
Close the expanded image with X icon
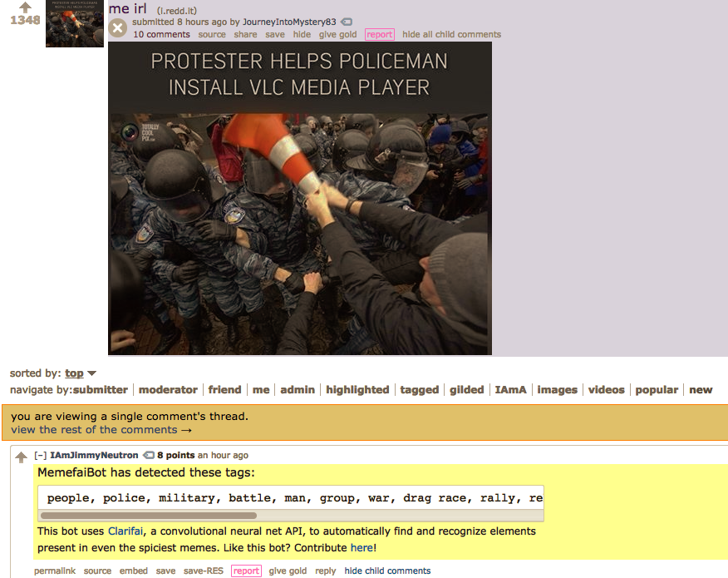[118, 28]
